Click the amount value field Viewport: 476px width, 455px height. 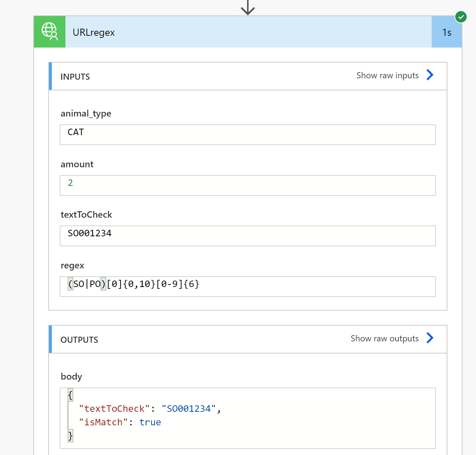(x=247, y=186)
